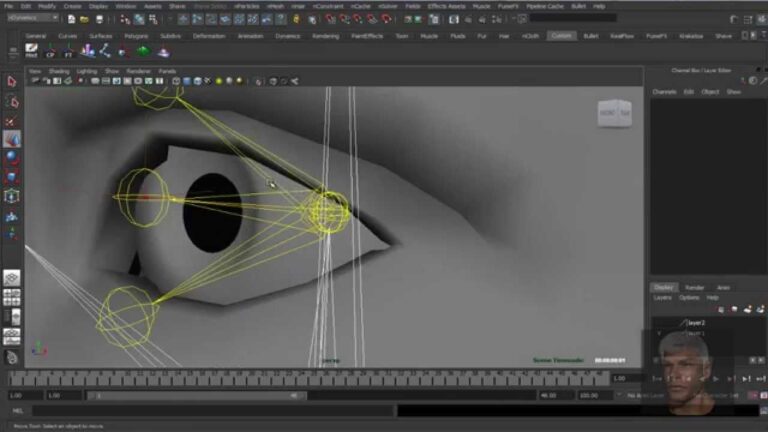
Task: Click the ViewCube in the viewport corner
Action: [613, 114]
